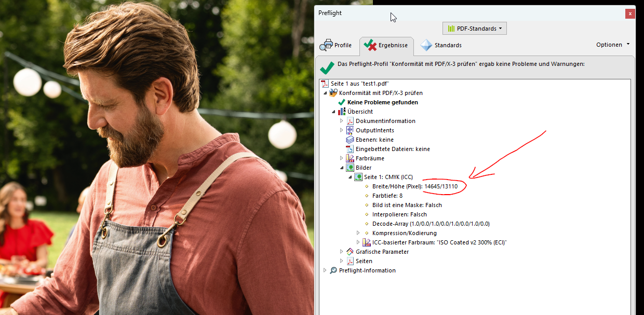The width and height of the screenshot is (644, 315).
Task: Click the ICC-basierter Farbraum profile icon
Action: (367, 242)
